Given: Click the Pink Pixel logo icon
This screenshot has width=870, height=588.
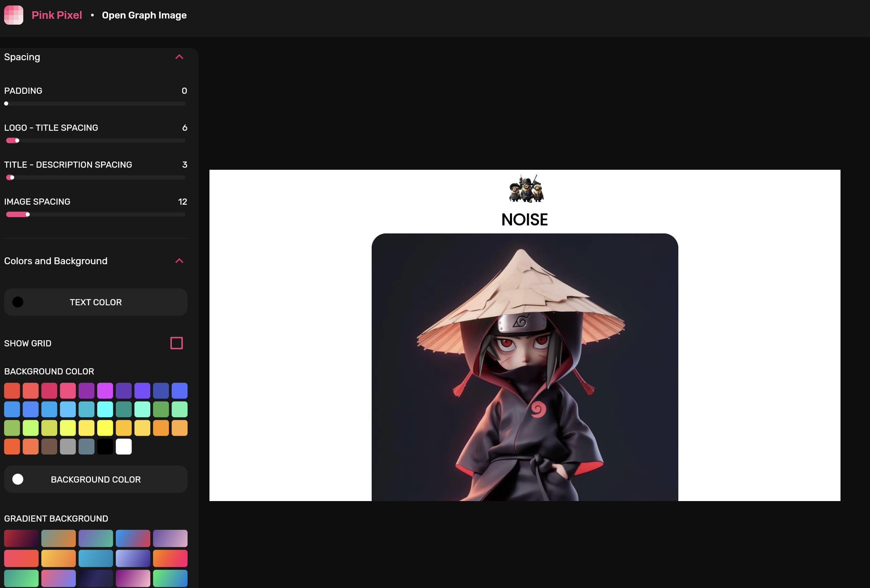Looking at the screenshot, I should click(x=13, y=15).
